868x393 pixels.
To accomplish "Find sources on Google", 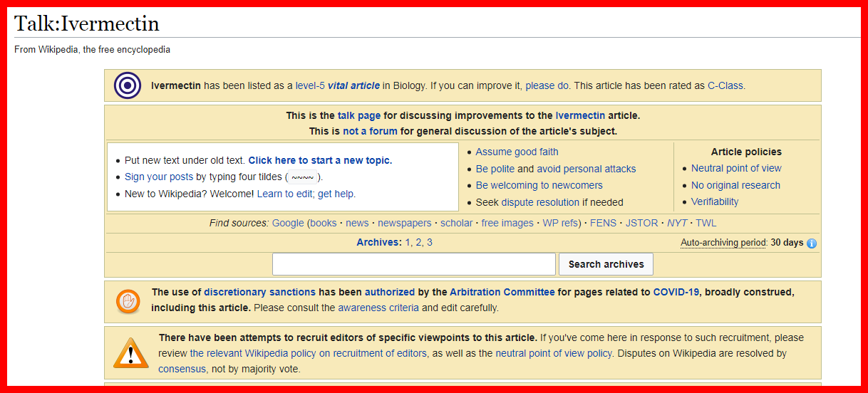I will coord(288,223).
